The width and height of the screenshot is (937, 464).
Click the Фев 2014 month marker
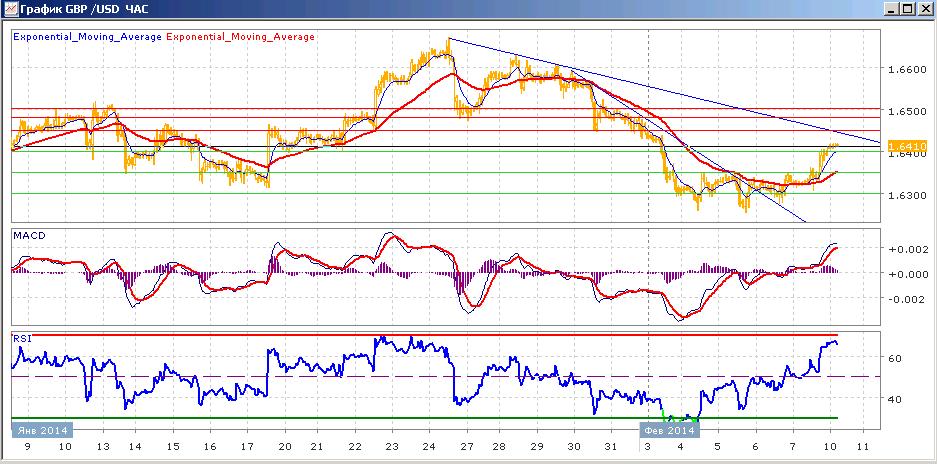pos(669,430)
